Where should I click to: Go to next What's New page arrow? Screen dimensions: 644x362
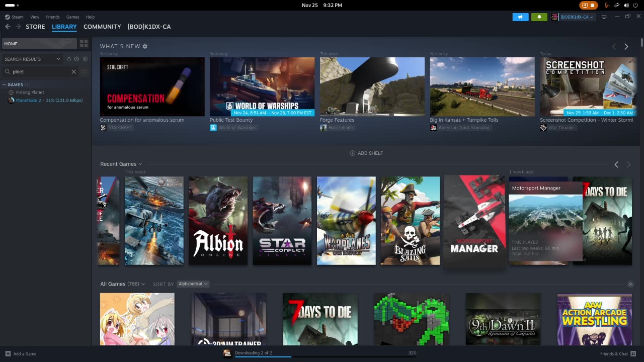(626, 47)
